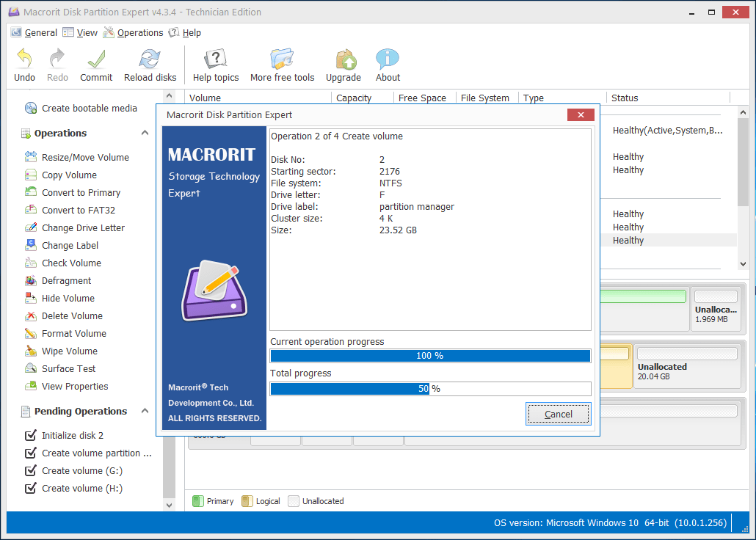The width and height of the screenshot is (756, 540).
Task: Select the Format Volume icon
Action: (31, 333)
